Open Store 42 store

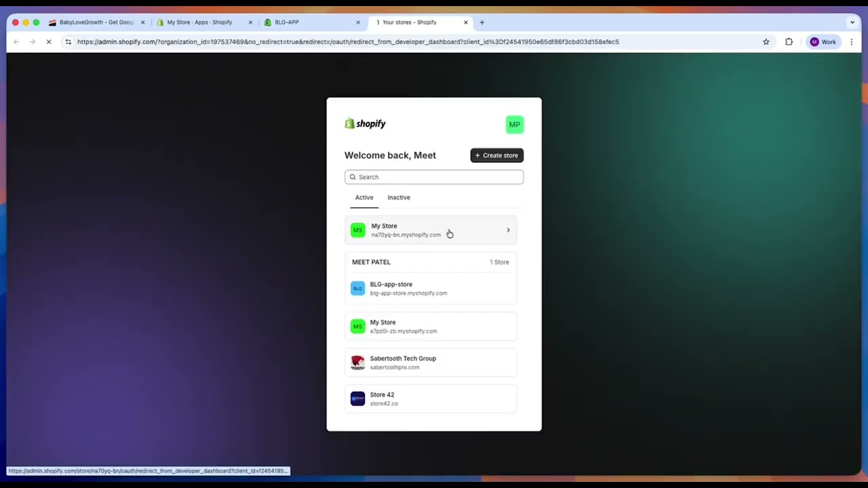431,399
